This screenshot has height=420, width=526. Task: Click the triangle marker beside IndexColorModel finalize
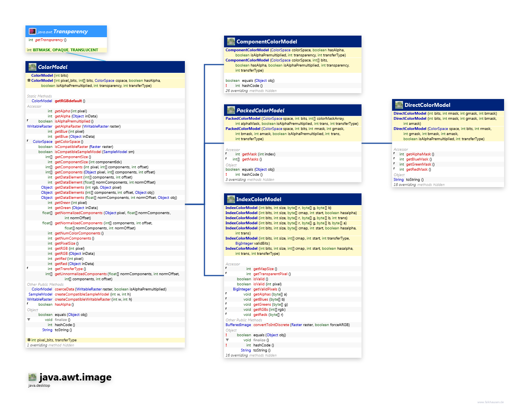227,340
